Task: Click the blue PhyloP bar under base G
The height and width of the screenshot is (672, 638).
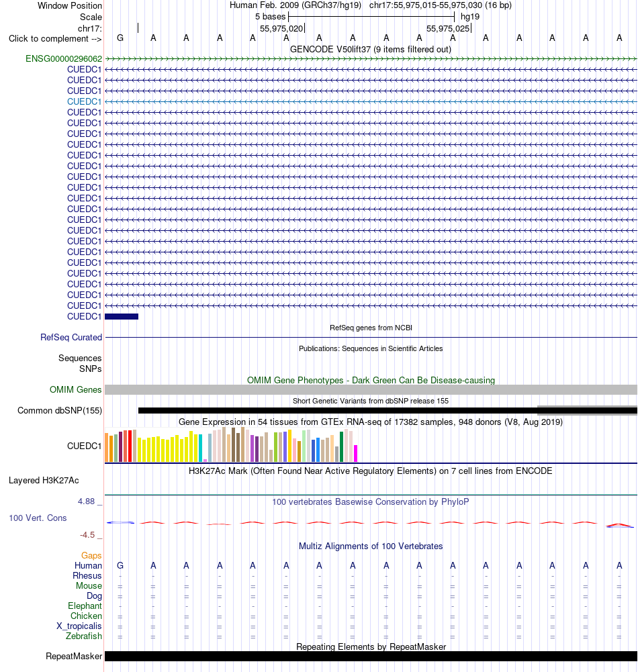Action: (120, 522)
